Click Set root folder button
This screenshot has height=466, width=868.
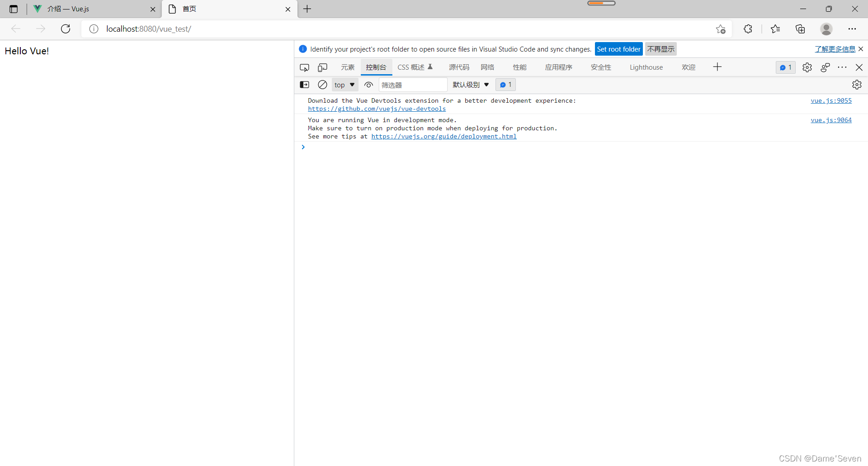[618, 49]
